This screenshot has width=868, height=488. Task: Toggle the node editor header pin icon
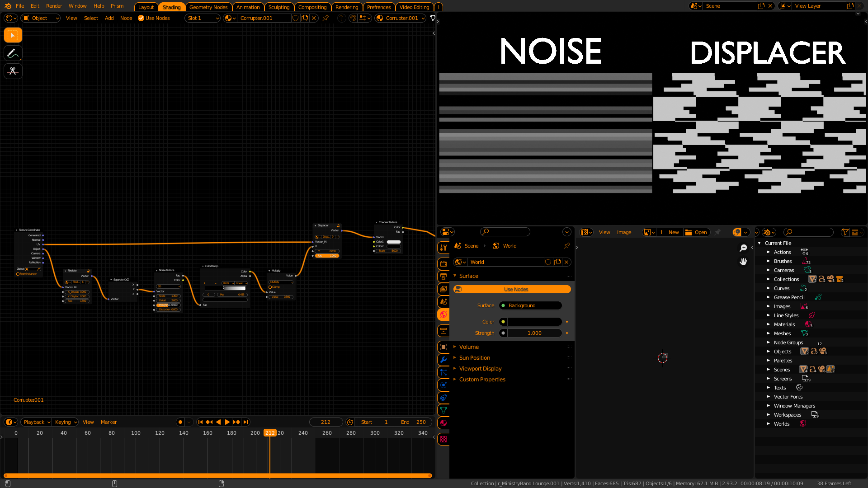(325, 18)
